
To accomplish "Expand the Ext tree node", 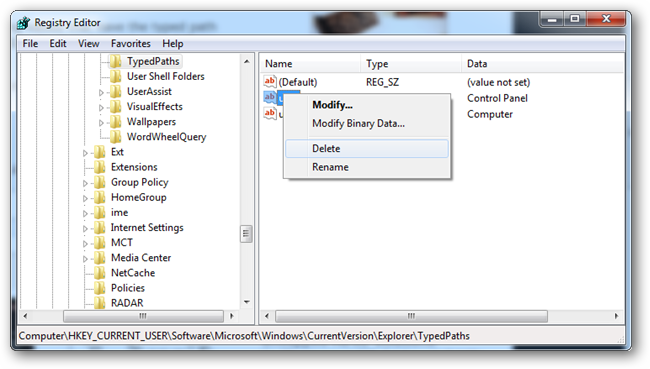I will coord(85,153).
